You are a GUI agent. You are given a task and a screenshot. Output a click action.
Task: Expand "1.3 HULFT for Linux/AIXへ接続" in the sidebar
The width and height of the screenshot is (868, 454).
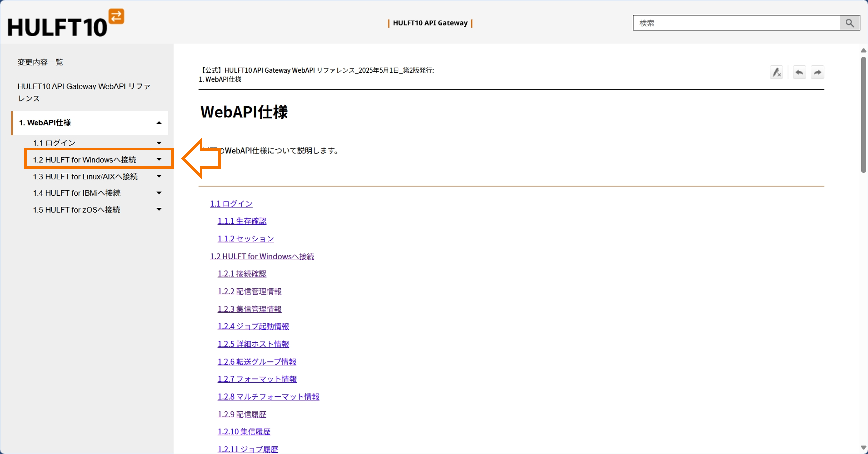159,176
